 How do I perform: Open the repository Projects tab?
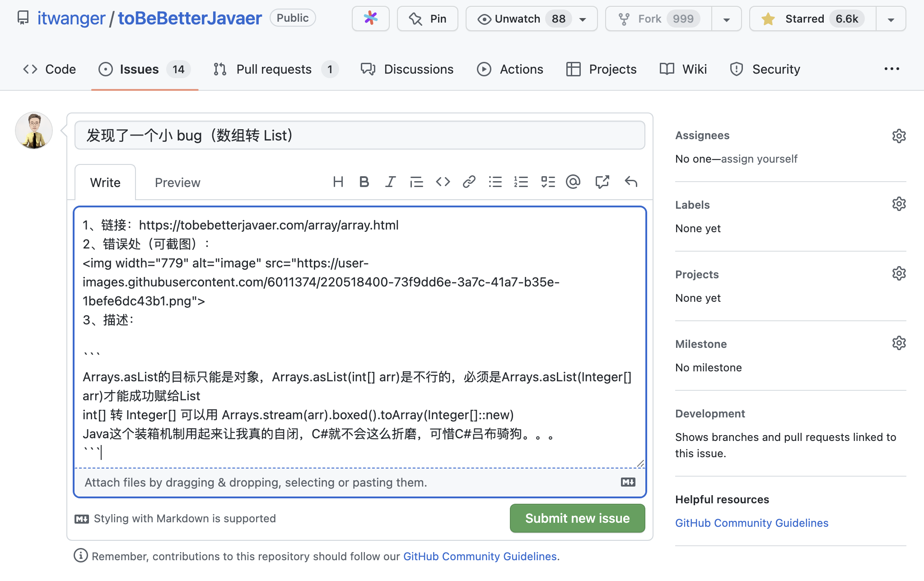point(601,69)
